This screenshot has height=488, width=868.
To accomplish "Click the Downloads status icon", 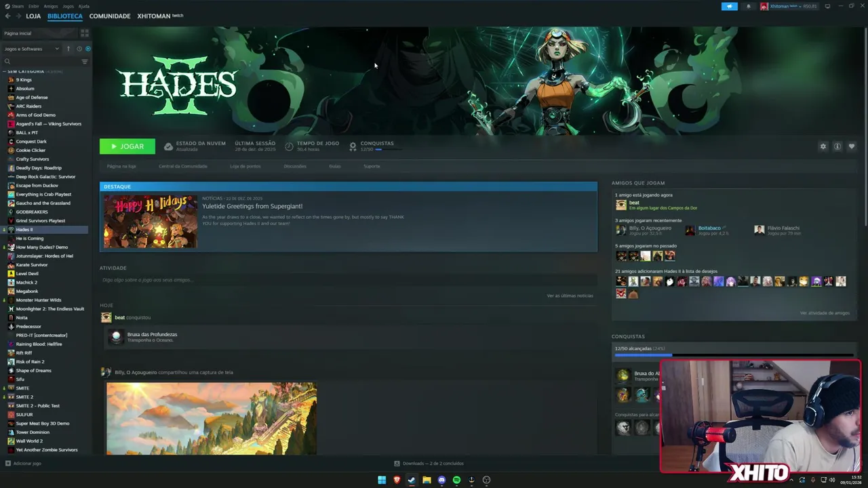I will click(397, 464).
